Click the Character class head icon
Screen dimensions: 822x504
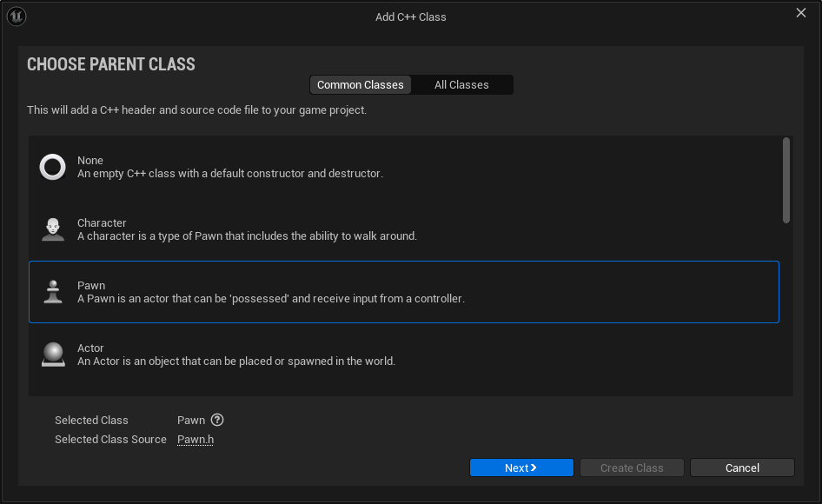53,229
